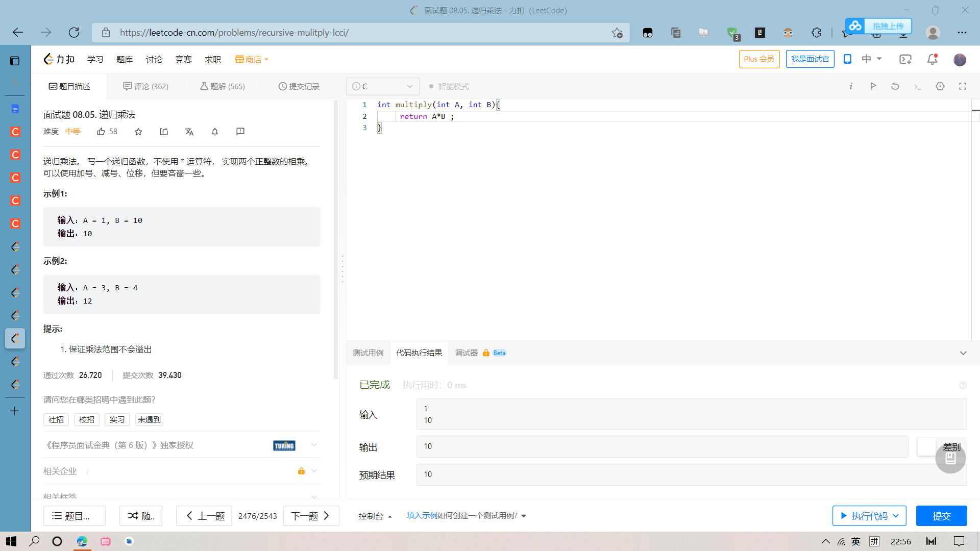Reset code to default template icon
Viewport: 980px width, 551px height.
point(895,86)
